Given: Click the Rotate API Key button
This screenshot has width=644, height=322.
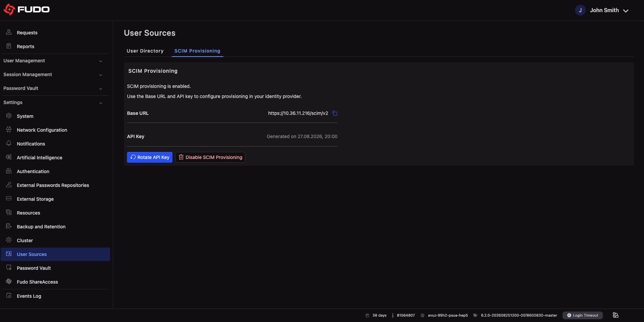Looking at the screenshot, I should click(150, 157).
